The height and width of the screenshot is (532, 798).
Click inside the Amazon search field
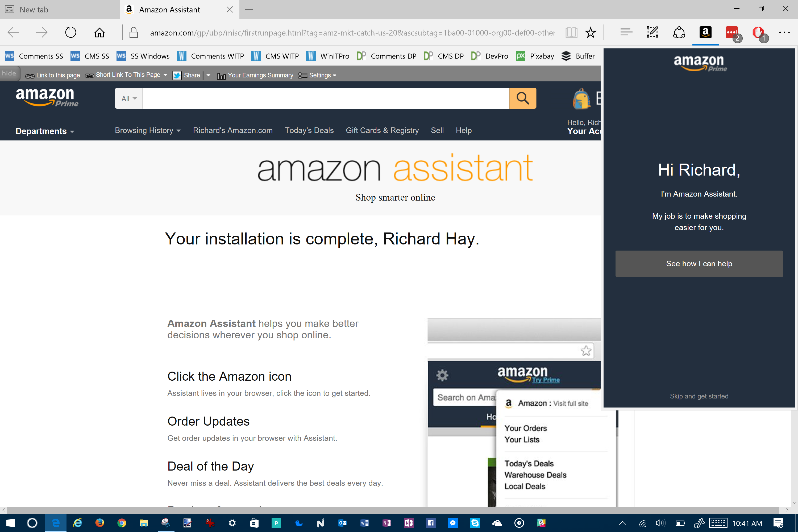[325, 98]
